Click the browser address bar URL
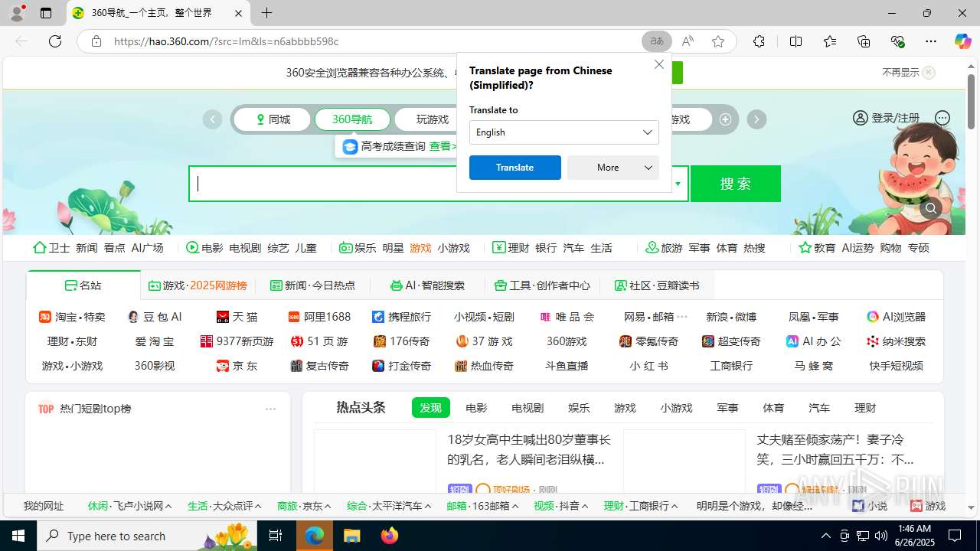This screenshot has width=980, height=551. 227,41
